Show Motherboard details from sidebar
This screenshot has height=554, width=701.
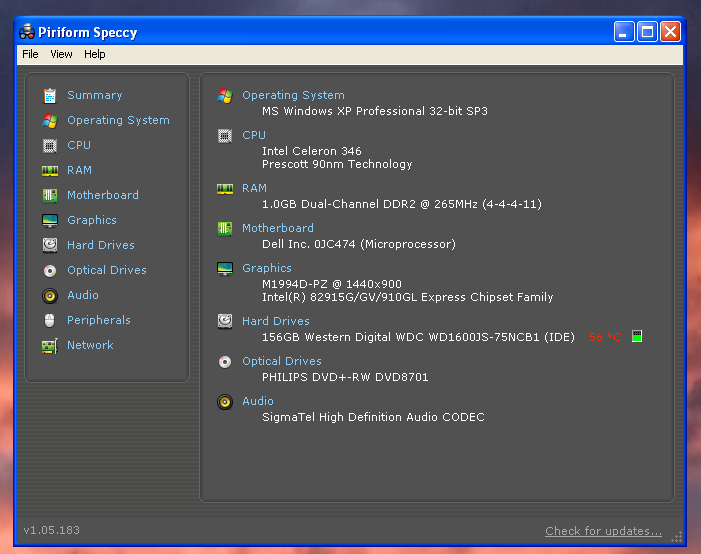(x=103, y=195)
